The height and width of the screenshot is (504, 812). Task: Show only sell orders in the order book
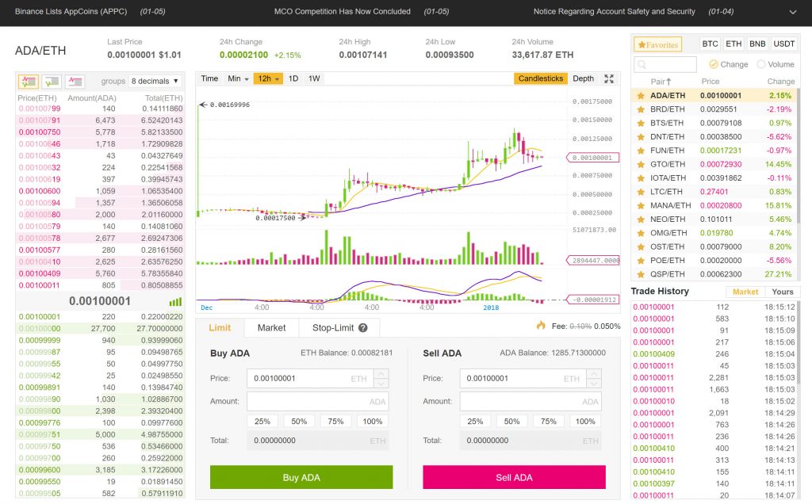(75, 82)
